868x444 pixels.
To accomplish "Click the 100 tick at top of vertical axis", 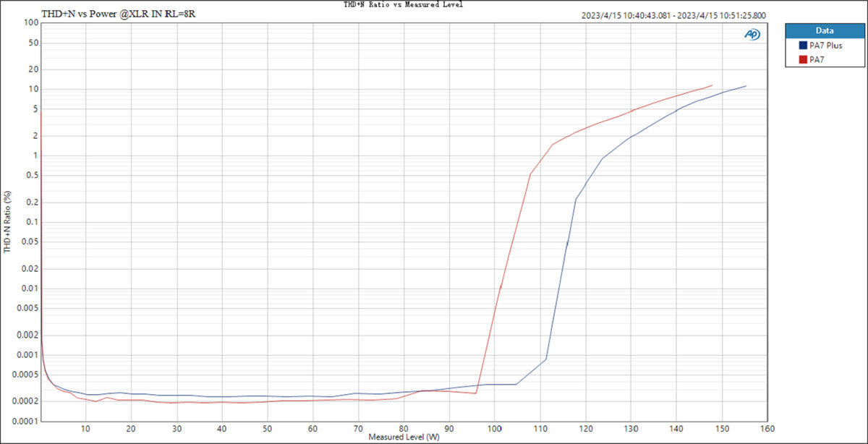I will (30, 22).
